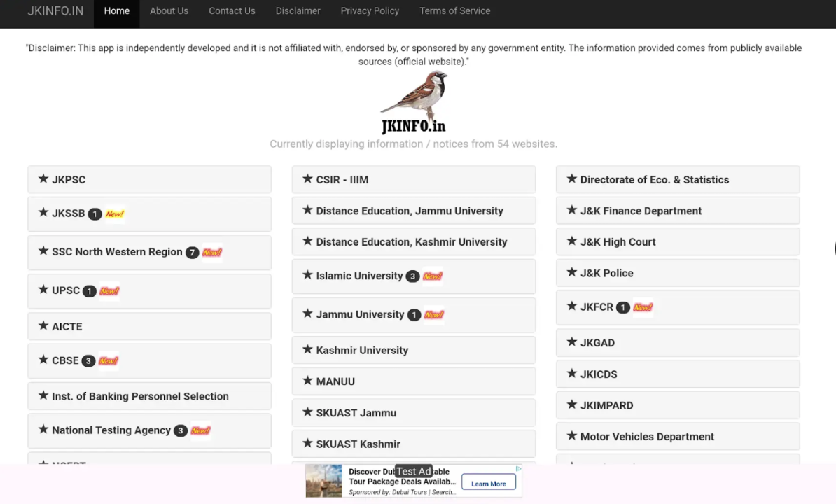Click the Test Ad label overlay
The width and height of the screenshot is (836, 504).
pos(414,472)
